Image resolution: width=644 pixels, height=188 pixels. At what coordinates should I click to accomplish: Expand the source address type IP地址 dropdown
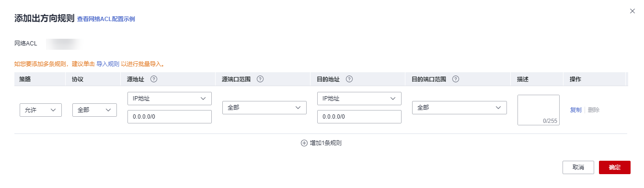coord(170,99)
